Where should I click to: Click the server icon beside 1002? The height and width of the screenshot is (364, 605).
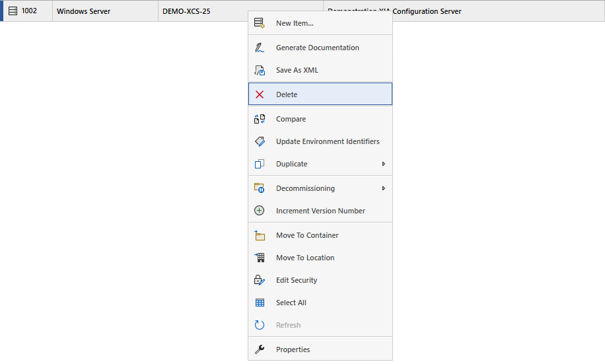click(x=13, y=11)
